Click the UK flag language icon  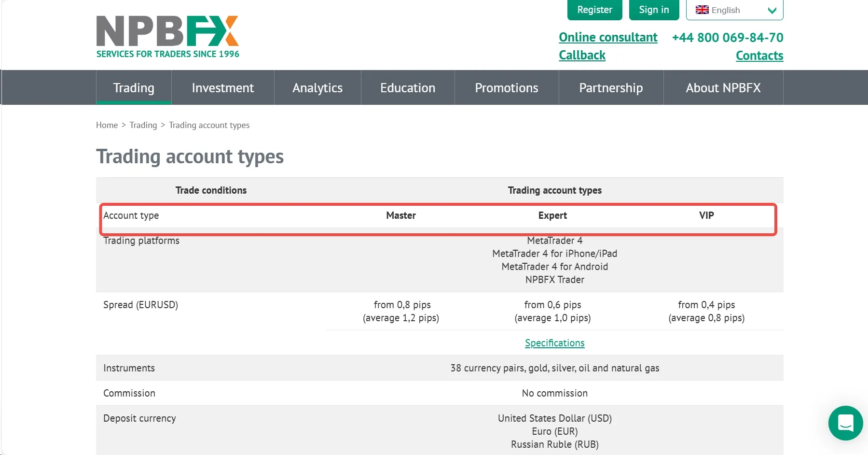tap(702, 10)
